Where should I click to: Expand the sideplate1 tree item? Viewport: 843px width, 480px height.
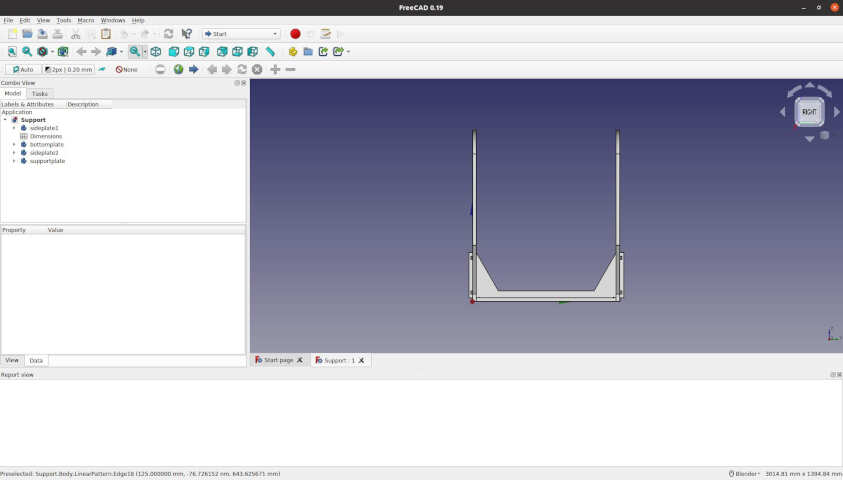click(14, 128)
